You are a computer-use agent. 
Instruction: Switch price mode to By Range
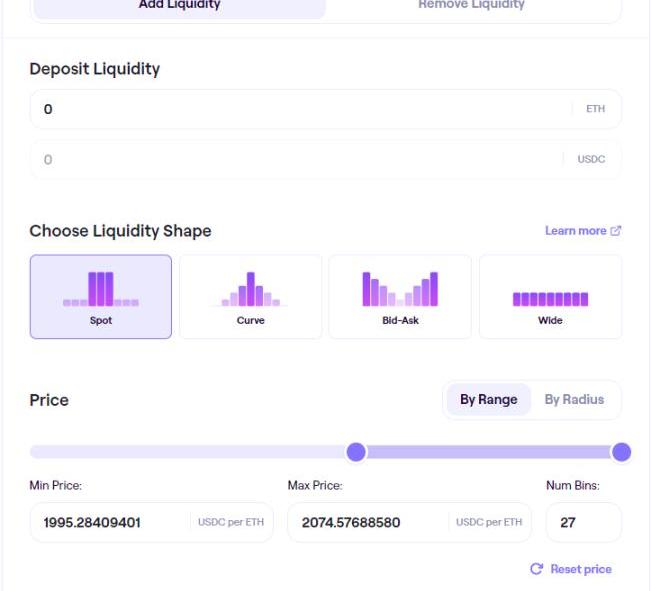click(488, 400)
